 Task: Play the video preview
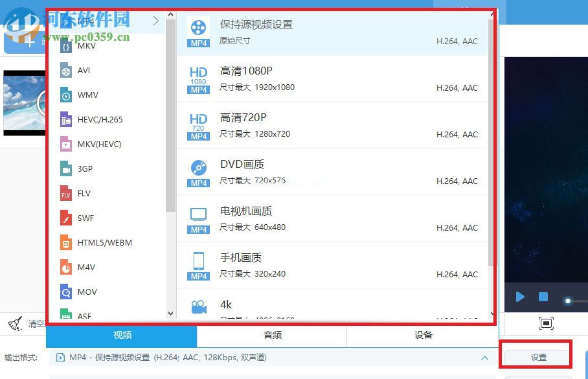(x=520, y=296)
